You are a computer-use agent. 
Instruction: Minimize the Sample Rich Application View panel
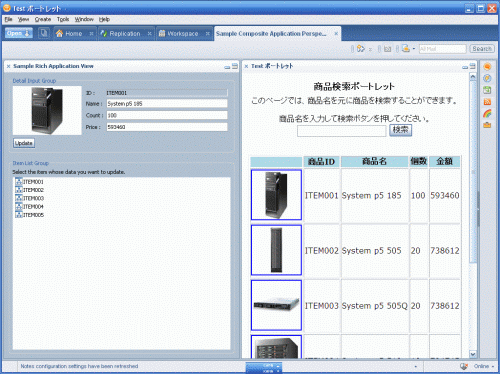(x=227, y=67)
